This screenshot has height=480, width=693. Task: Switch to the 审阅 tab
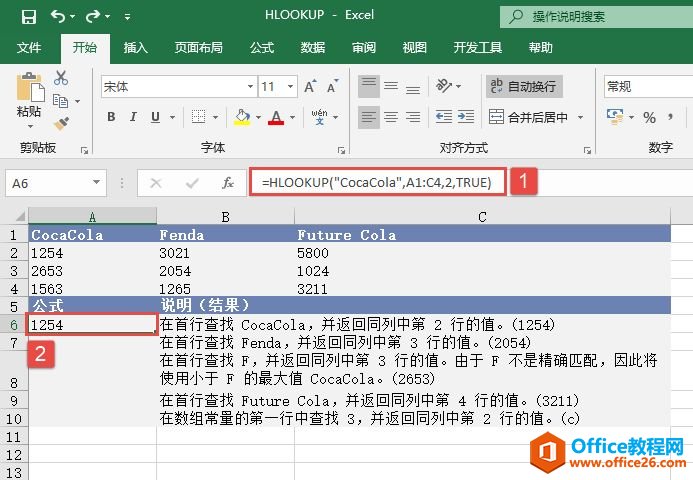pos(364,48)
